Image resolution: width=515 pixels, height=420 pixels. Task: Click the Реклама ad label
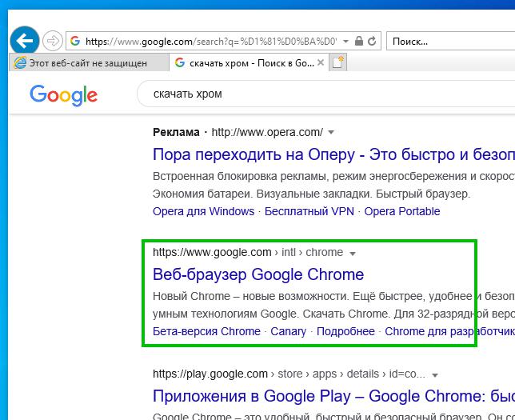click(x=176, y=132)
